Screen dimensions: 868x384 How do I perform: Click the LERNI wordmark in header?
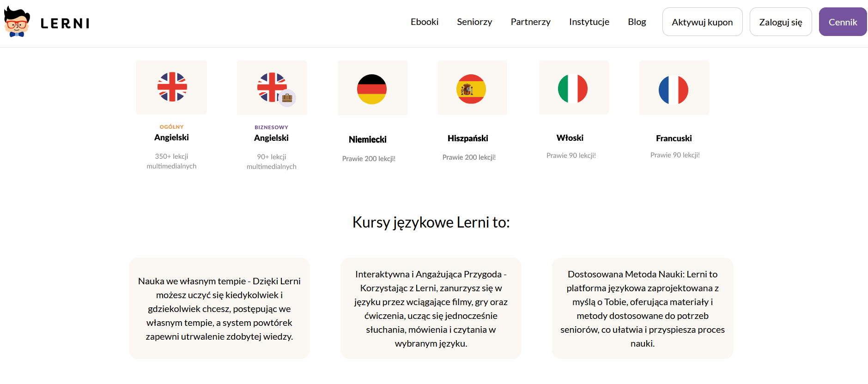(x=65, y=24)
